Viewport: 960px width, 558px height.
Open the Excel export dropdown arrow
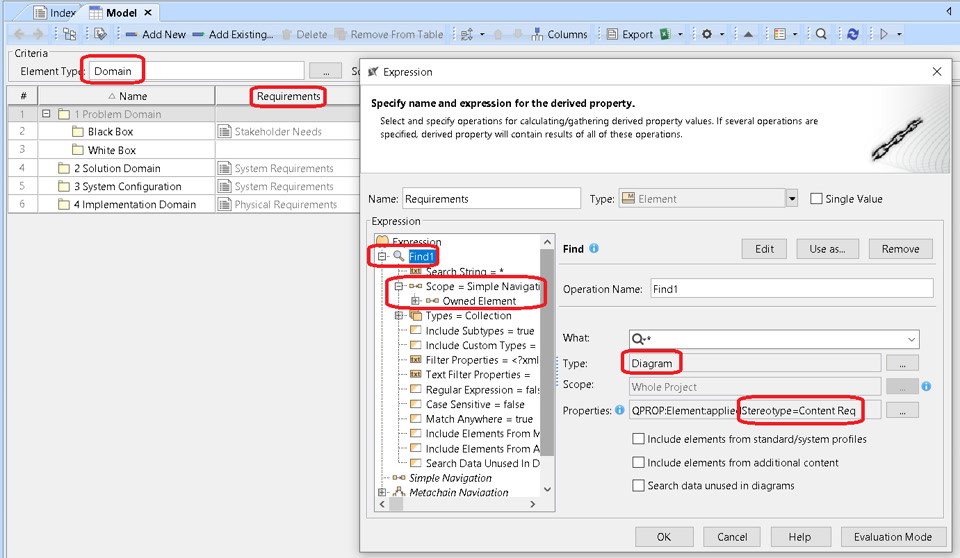680,34
